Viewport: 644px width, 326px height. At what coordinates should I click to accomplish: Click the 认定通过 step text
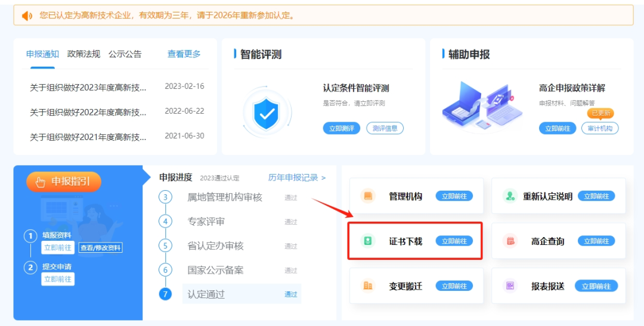[x=206, y=294]
